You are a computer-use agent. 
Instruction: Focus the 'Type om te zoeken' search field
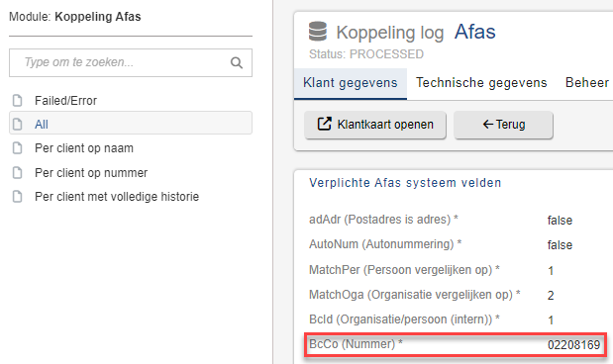click(131, 62)
